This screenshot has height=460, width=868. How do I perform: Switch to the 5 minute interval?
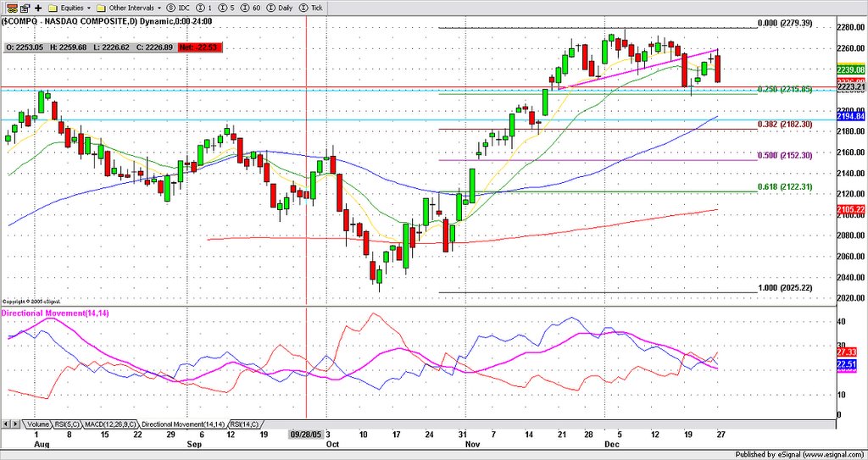coord(225,8)
